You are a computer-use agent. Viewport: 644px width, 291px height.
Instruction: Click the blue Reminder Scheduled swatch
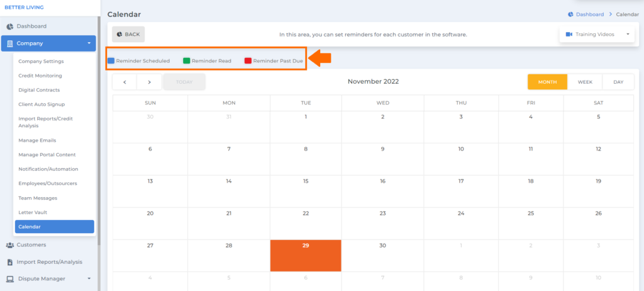[111, 61]
